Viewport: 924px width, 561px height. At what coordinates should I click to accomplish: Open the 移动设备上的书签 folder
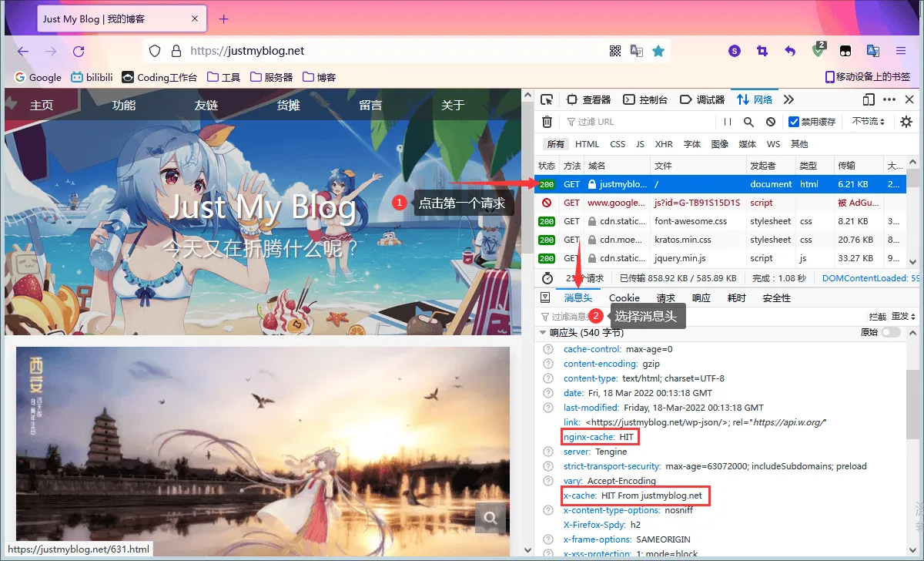(x=868, y=77)
